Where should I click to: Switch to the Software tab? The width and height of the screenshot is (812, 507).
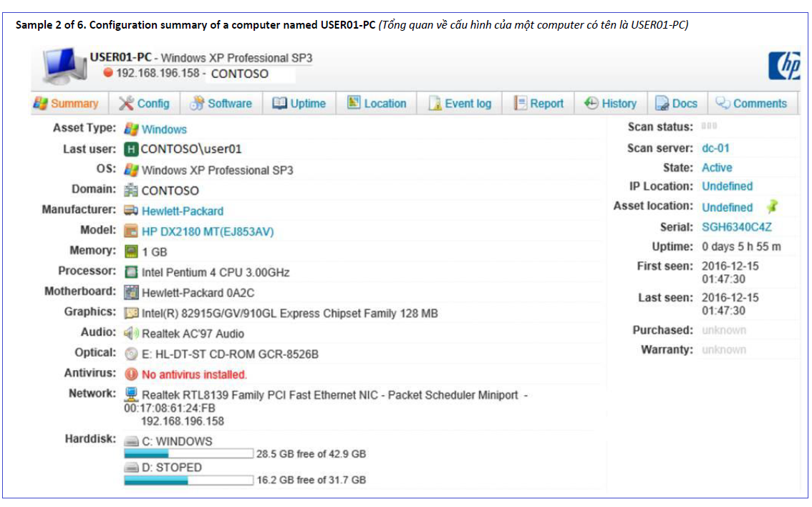[x=221, y=104]
